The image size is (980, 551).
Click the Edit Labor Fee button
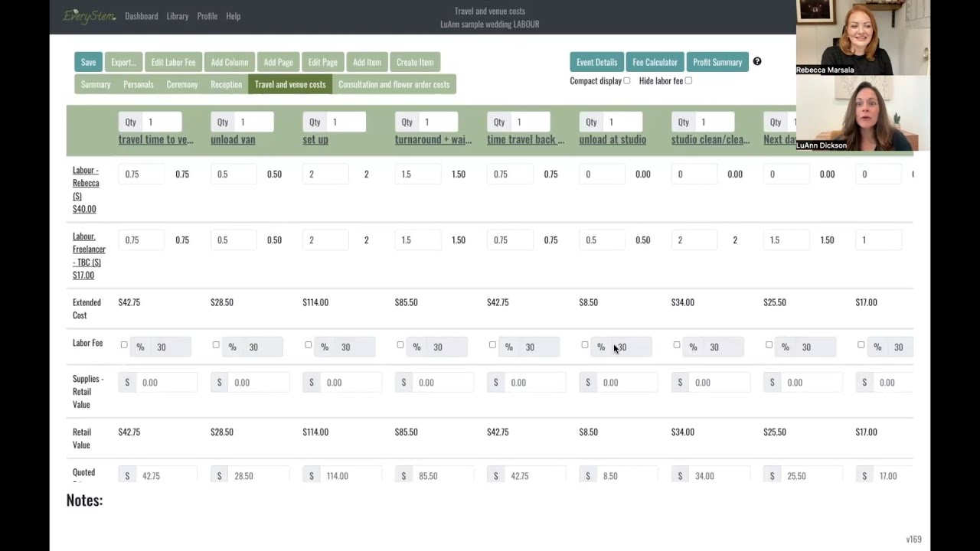[x=173, y=62]
